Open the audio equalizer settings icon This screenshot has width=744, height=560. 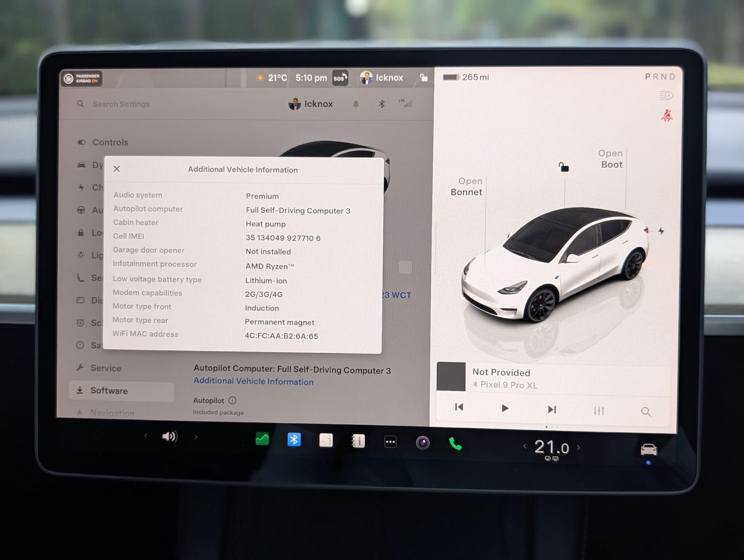(599, 411)
